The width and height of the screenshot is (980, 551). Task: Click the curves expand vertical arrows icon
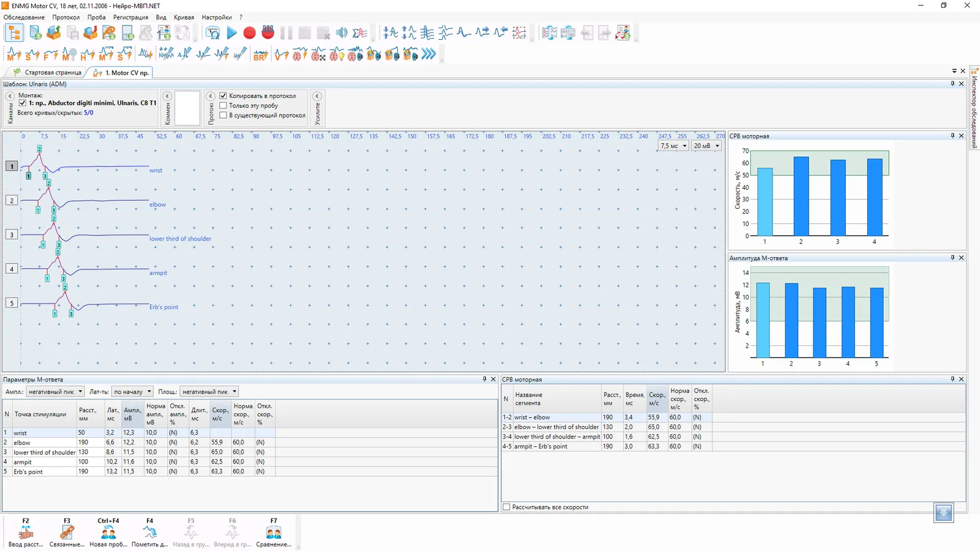409,33
